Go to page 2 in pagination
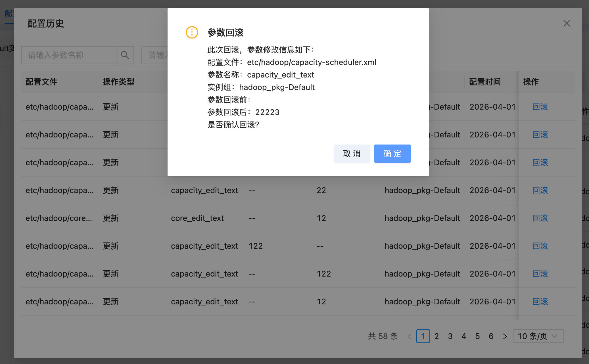 point(436,336)
